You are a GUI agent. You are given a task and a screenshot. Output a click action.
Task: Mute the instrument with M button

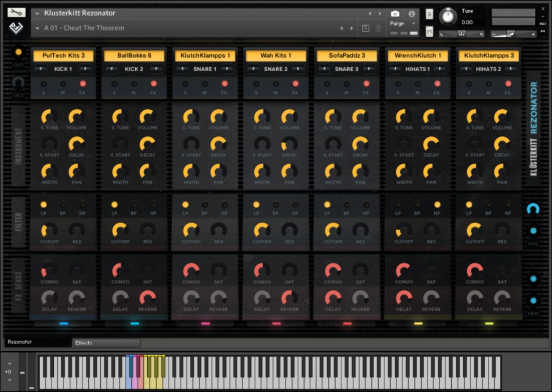coord(429,31)
